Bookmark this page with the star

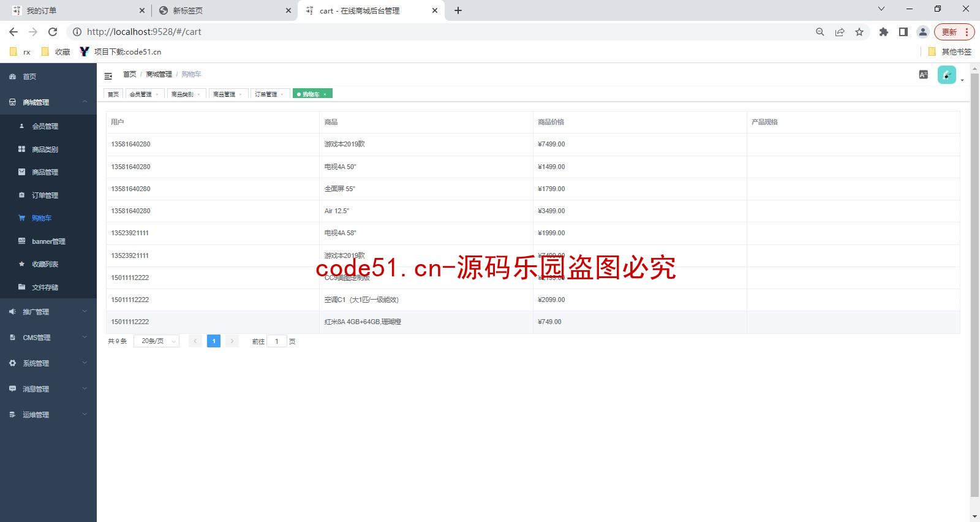(x=859, y=32)
